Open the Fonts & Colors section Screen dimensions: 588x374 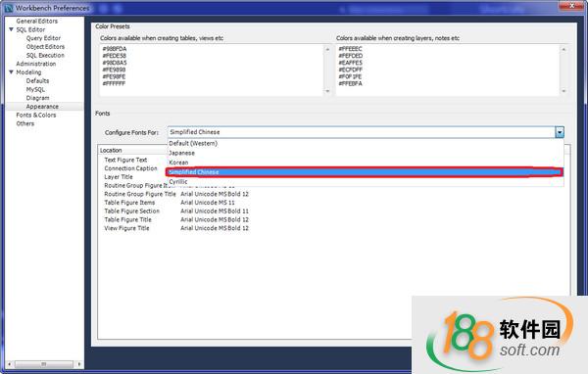coord(36,116)
